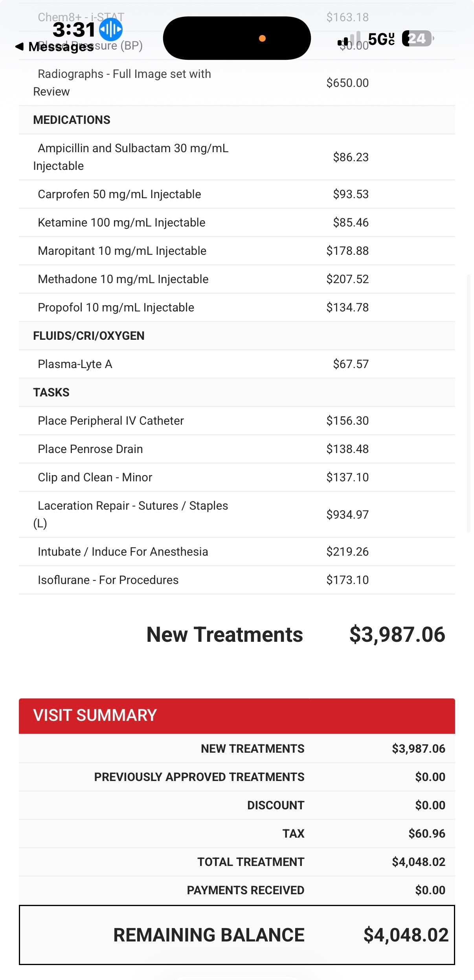The height and width of the screenshot is (980, 474).
Task: Tap the blue voice waveform icon
Action: click(x=111, y=29)
